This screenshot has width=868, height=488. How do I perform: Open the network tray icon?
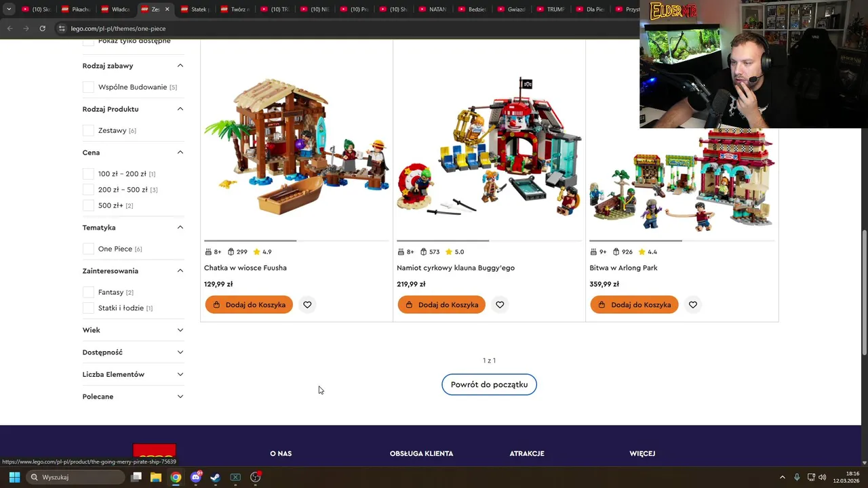coord(811,477)
